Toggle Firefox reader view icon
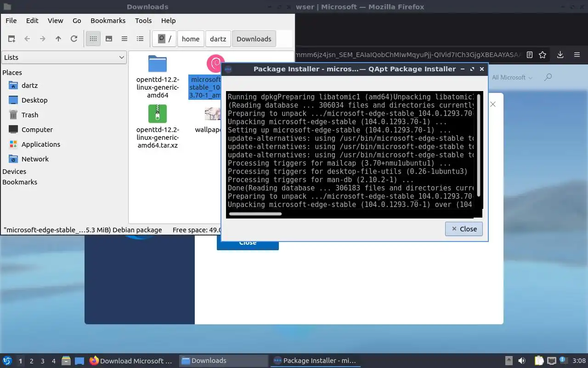 (x=530, y=55)
